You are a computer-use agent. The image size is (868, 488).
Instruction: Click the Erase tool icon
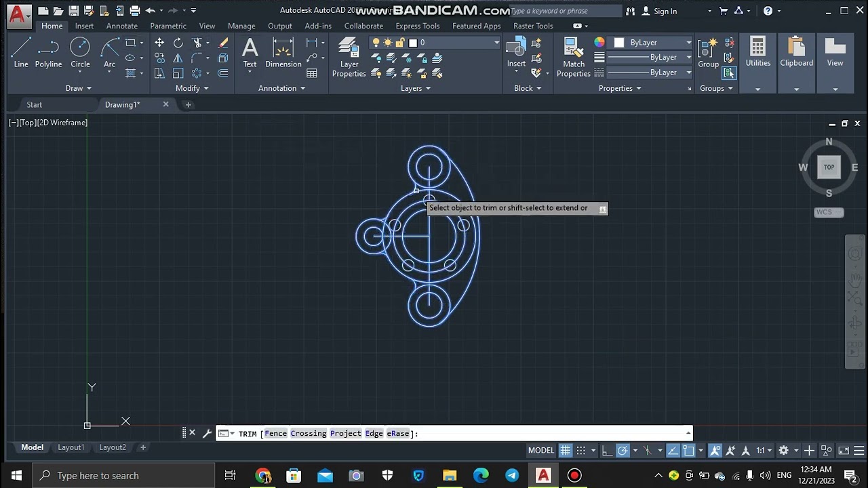click(x=223, y=43)
